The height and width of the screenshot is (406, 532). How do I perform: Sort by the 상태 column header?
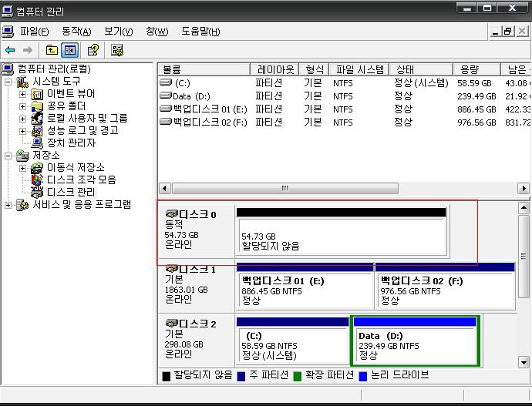tap(421, 70)
